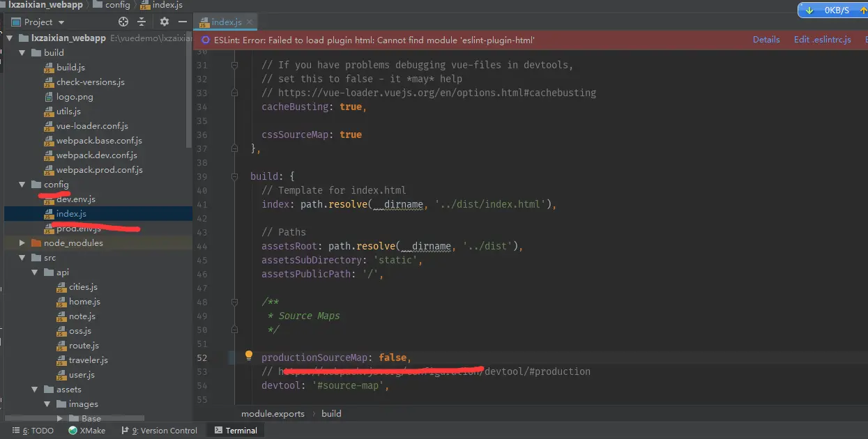Open the XMake tool window
This screenshot has height=439, width=868.
[86, 431]
